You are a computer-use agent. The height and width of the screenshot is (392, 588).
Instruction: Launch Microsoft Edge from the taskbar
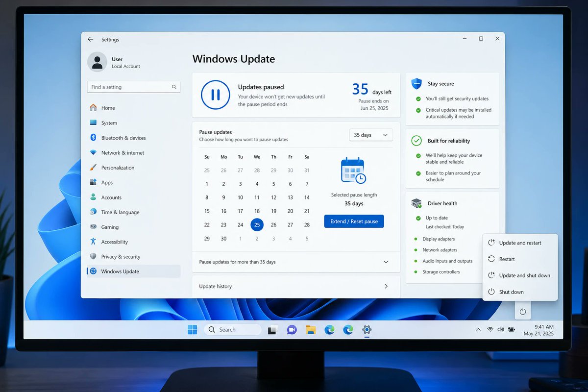[329, 330]
